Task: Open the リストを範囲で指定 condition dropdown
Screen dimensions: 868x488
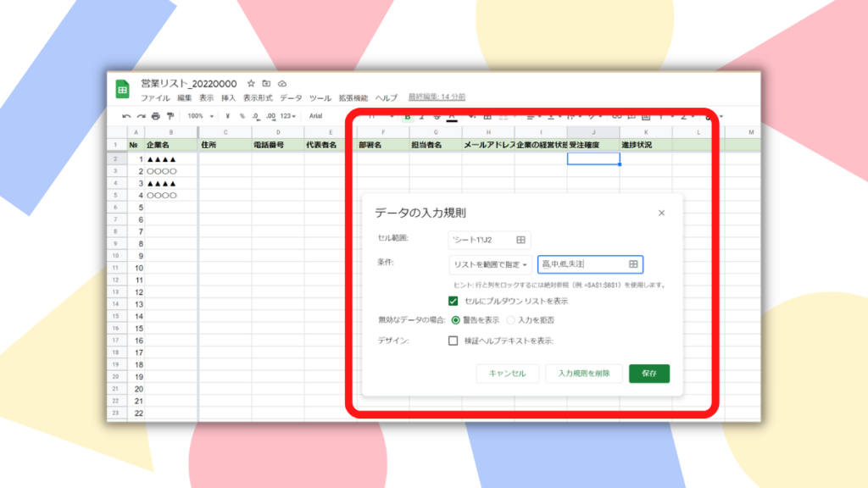Action: coord(491,265)
